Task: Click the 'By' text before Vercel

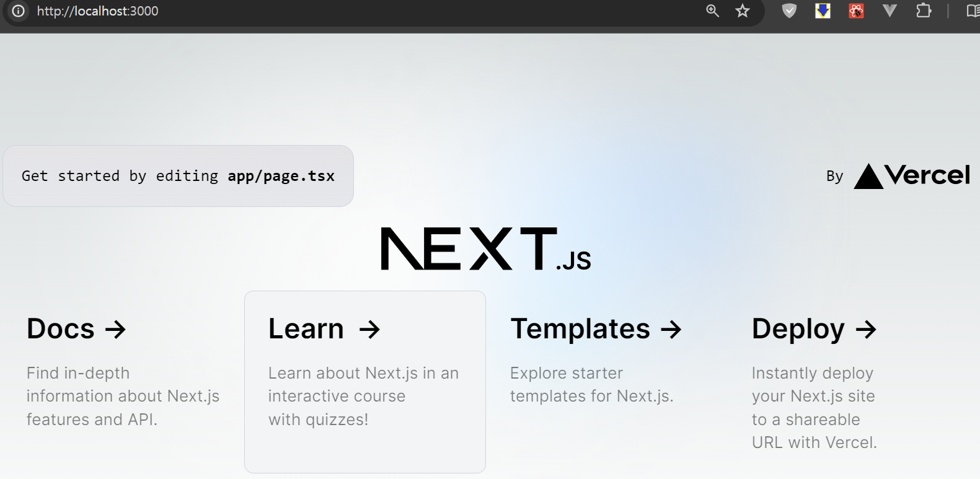Action: tap(835, 177)
